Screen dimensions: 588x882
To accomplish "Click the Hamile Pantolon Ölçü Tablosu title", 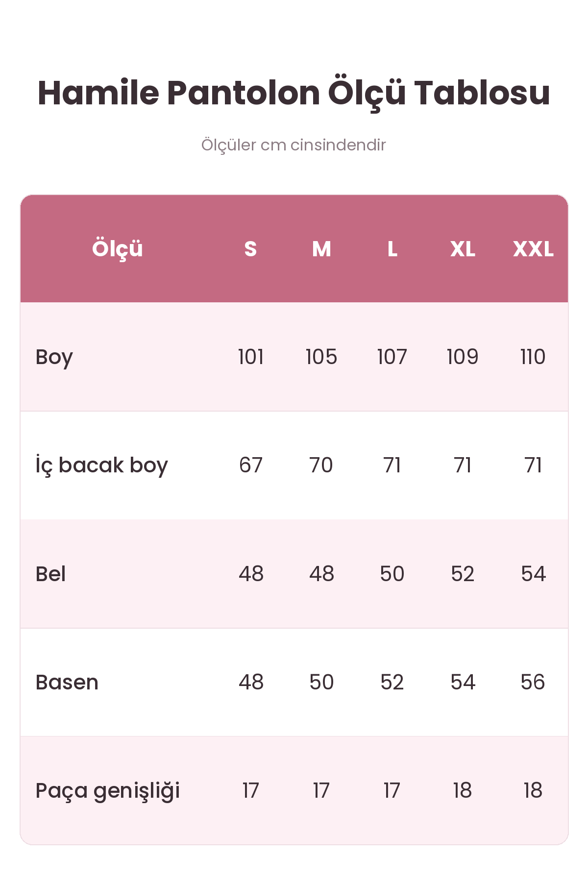I will pyautogui.click(x=294, y=93).
